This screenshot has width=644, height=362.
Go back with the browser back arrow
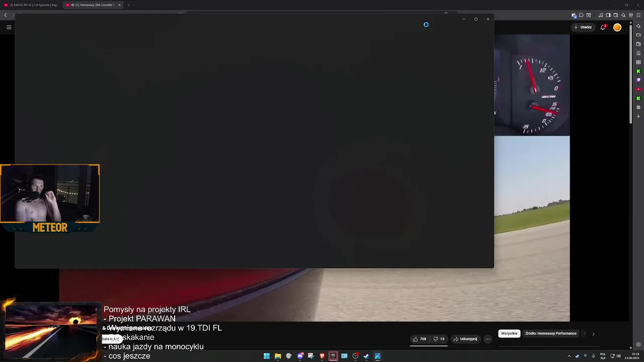(x=6, y=16)
